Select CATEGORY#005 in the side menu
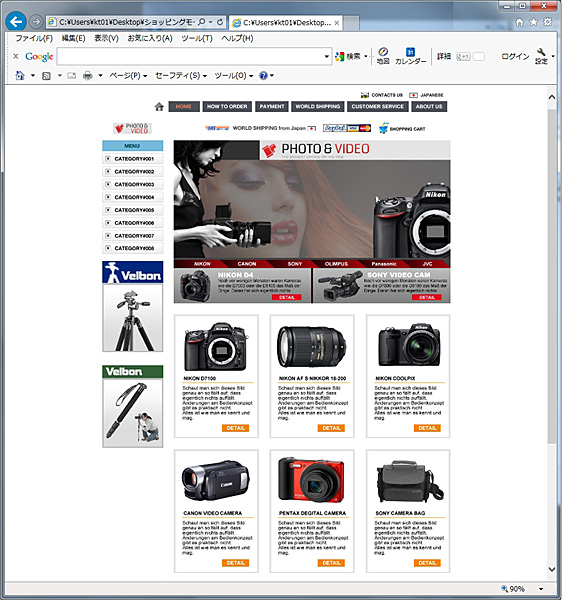Screen dimensions: 562x600 pyautogui.click(x=132, y=210)
